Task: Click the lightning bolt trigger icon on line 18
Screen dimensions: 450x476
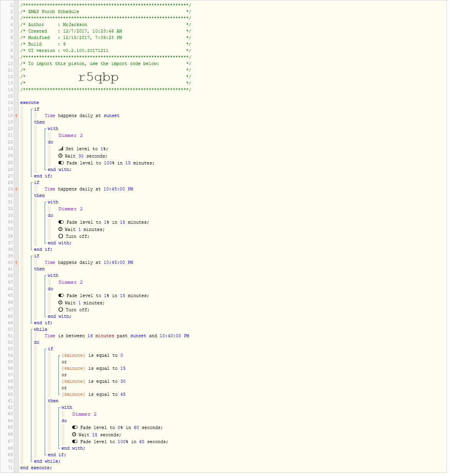Action: coord(16,115)
